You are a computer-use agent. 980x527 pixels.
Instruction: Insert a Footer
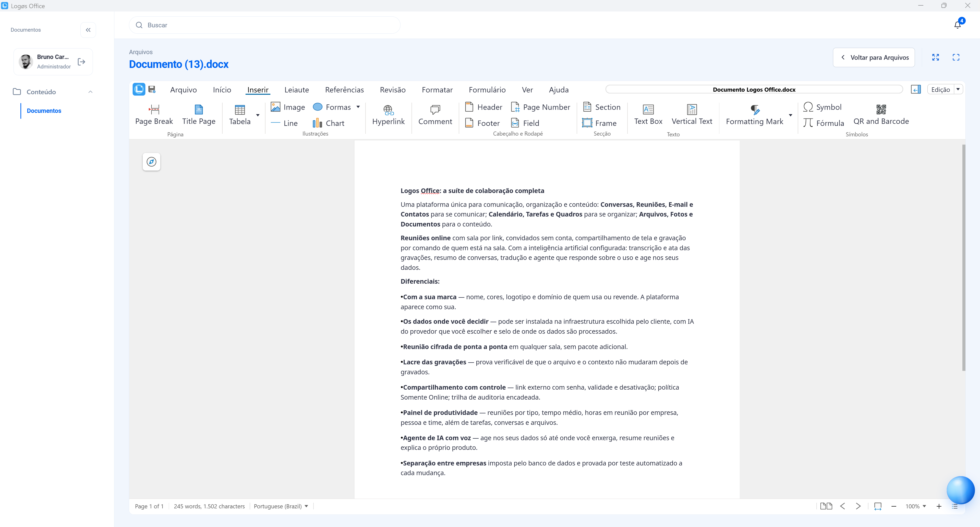(x=482, y=123)
